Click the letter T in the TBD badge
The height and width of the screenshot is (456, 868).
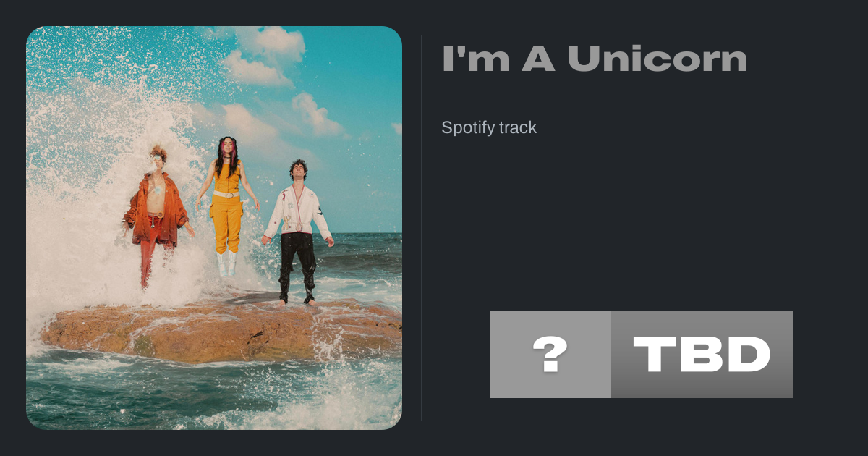coord(655,355)
